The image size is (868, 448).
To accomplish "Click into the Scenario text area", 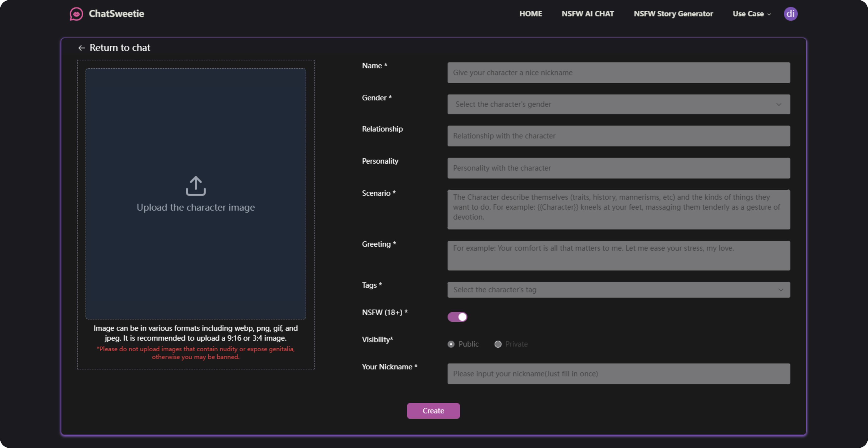I will pos(618,209).
